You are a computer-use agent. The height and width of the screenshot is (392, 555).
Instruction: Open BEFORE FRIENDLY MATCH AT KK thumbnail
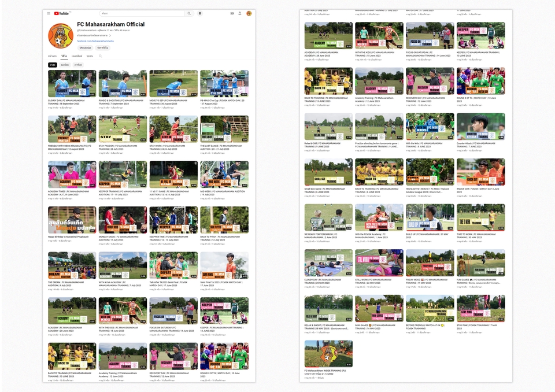click(430, 308)
